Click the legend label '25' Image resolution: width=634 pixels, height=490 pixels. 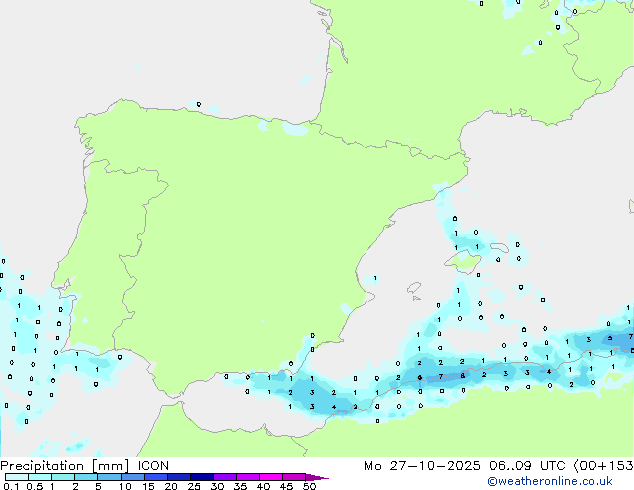tap(194, 486)
